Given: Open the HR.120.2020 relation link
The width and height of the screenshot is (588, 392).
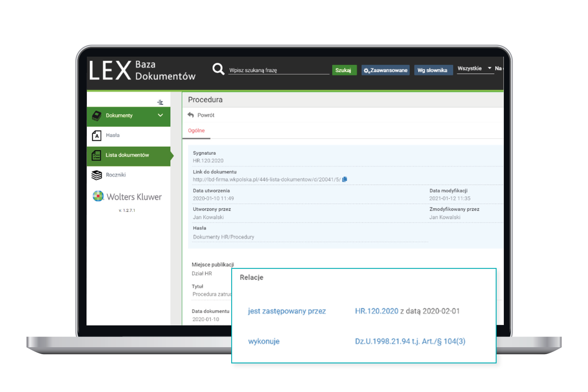Looking at the screenshot, I should pos(377,311).
